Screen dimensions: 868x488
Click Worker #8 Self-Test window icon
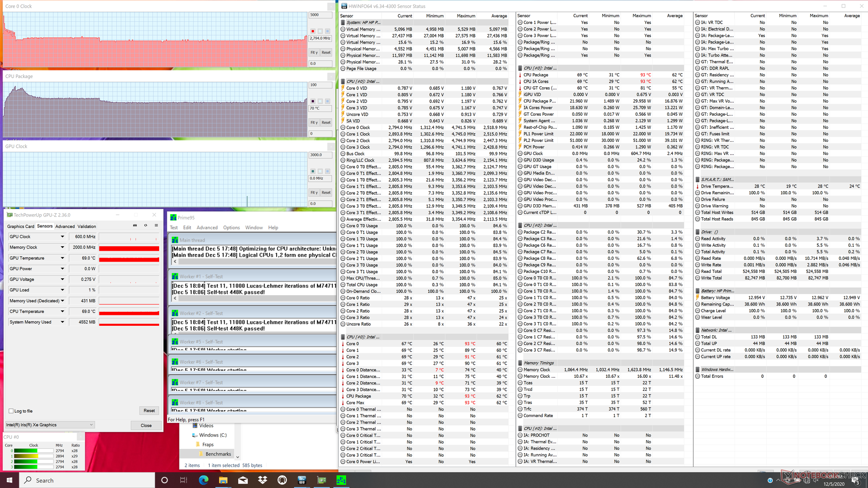(x=175, y=403)
